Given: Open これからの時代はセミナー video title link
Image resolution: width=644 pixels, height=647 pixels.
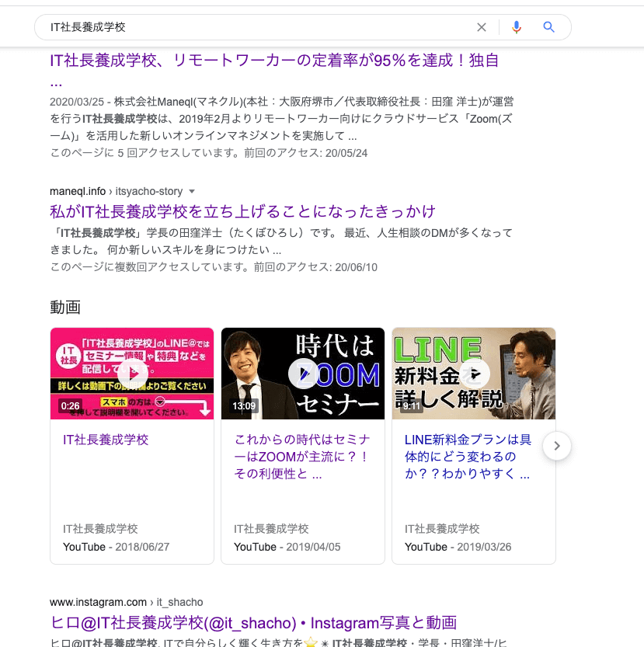Looking at the screenshot, I should coord(301,456).
